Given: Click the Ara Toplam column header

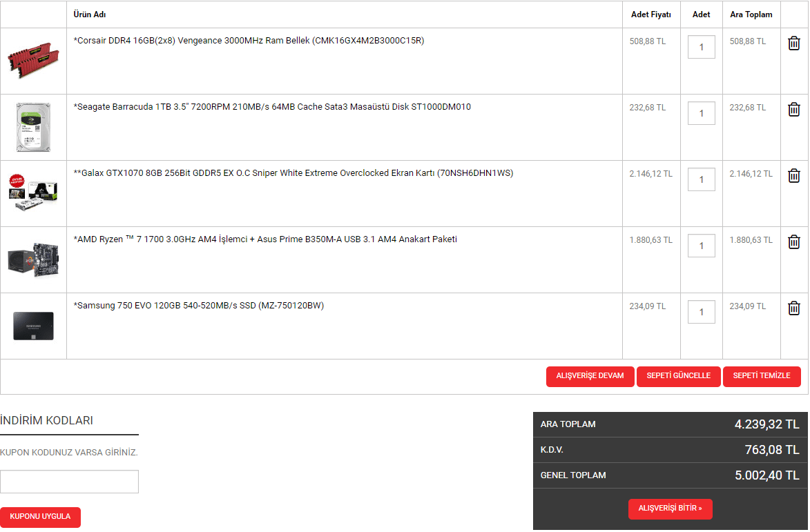Looking at the screenshot, I should (x=751, y=14).
